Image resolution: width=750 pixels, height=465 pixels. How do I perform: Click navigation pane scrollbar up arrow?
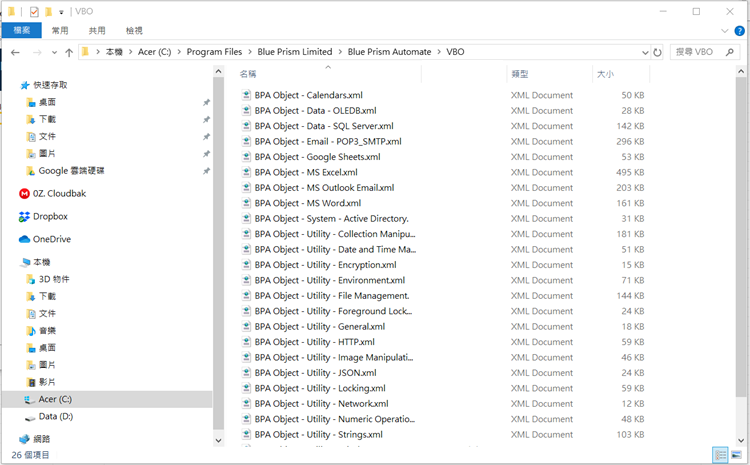click(x=218, y=71)
